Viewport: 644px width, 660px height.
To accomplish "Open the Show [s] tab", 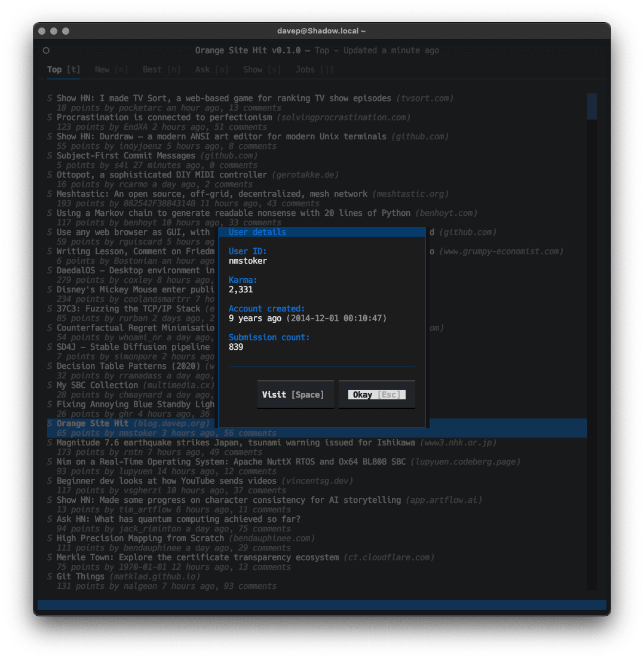I will click(x=261, y=69).
